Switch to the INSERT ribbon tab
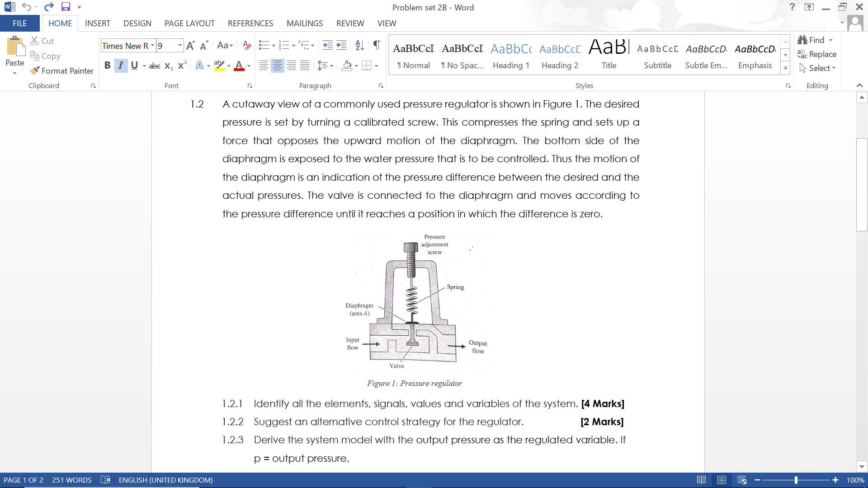868x488 pixels. click(x=98, y=23)
